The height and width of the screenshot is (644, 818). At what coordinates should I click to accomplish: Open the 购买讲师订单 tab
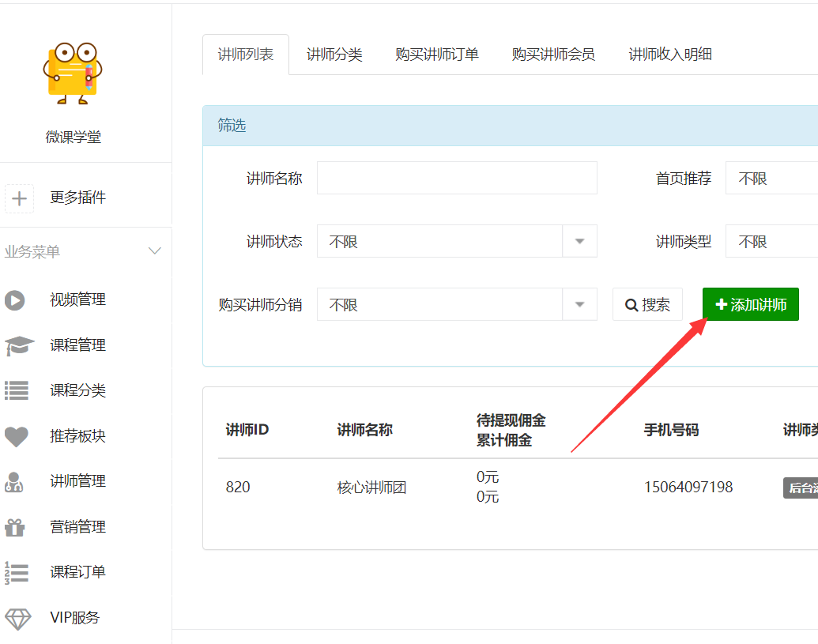pos(437,55)
